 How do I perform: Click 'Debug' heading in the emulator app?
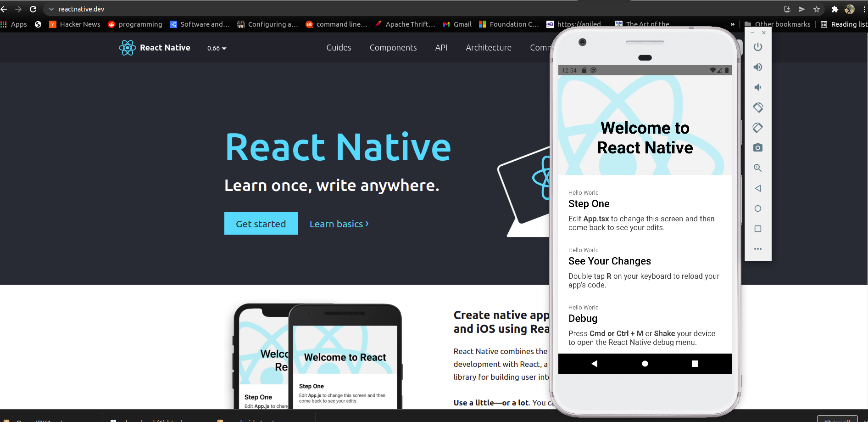click(583, 319)
